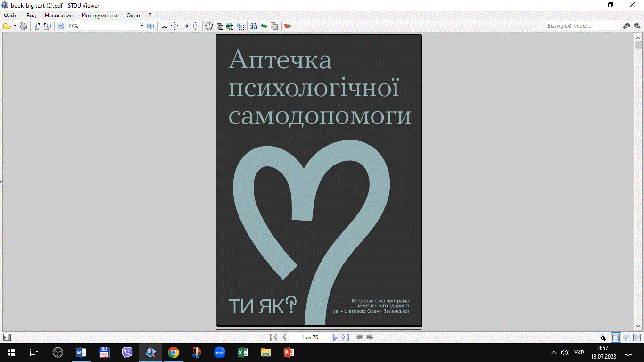This screenshot has width=644, height=362.
Task: Open brightness/contrast page settings icon
Action: click(603, 337)
